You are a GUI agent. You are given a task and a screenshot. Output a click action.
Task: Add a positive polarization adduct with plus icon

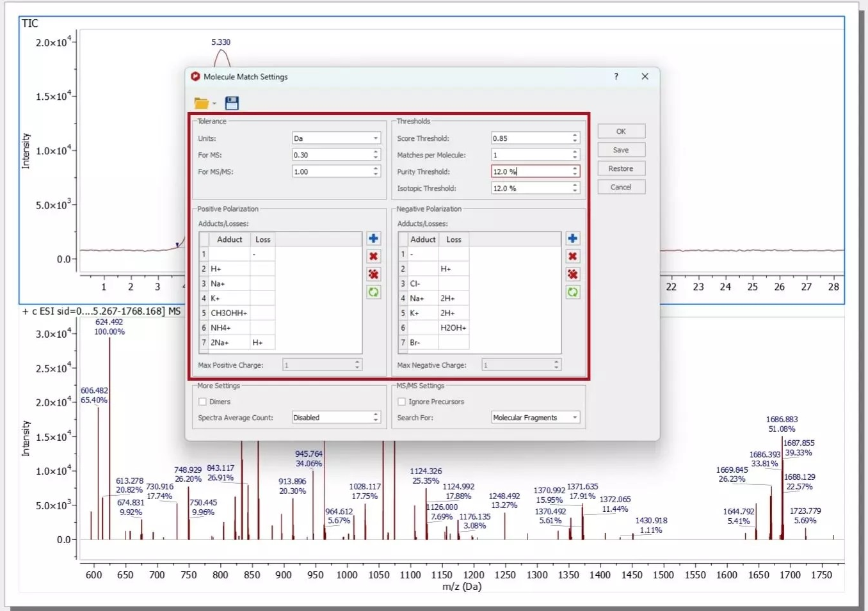[x=373, y=239]
